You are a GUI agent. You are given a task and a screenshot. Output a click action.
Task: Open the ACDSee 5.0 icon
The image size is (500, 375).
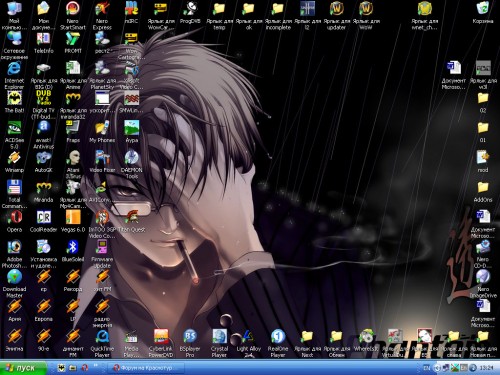(x=14, y=128)
